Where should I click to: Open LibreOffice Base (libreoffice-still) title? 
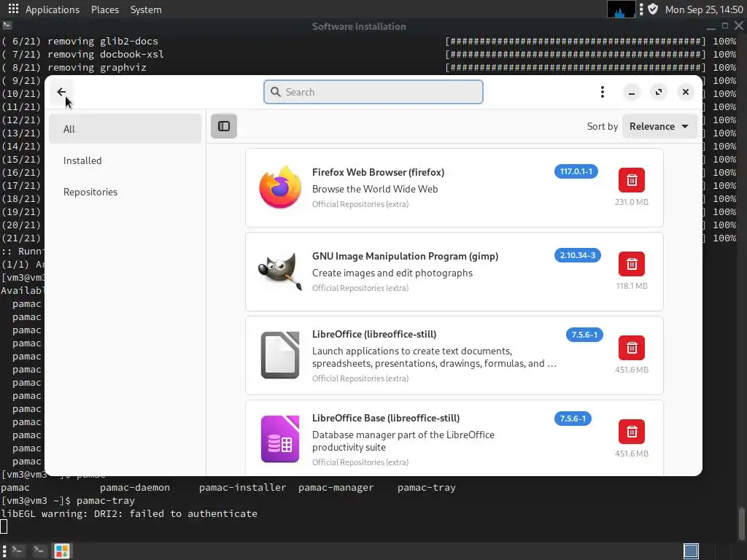(x=386, y=418)
